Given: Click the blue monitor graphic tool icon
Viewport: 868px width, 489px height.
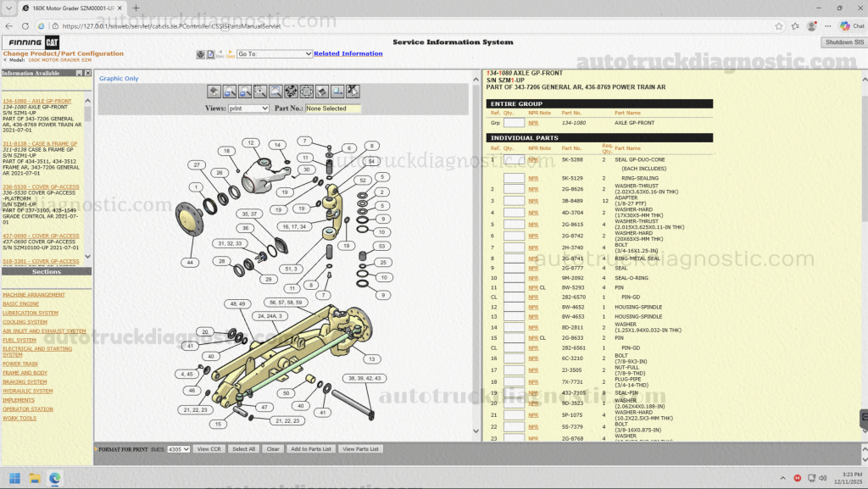Looking at the screenshot, I should tap(337, 92).
